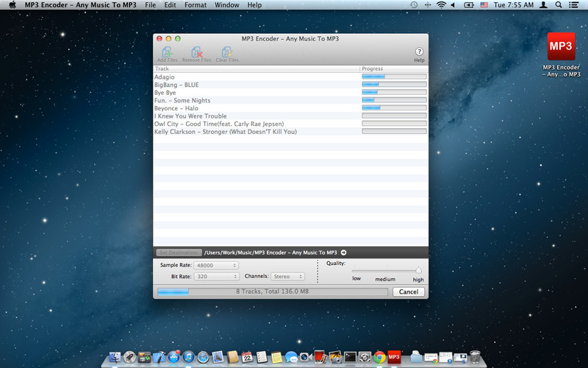
Task: Select Owl City – Good Time track
Action: [290, 124]
